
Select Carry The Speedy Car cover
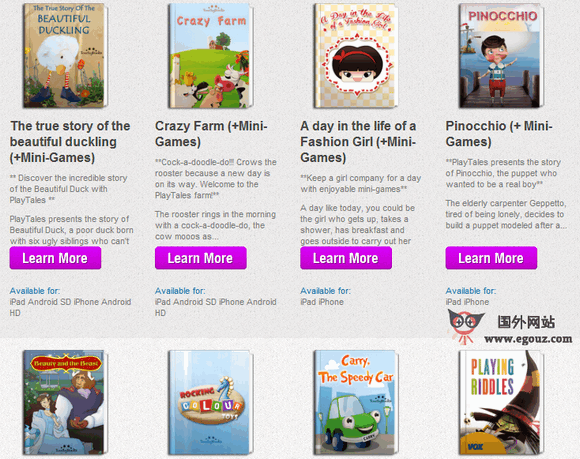click(x=355, y=402)
